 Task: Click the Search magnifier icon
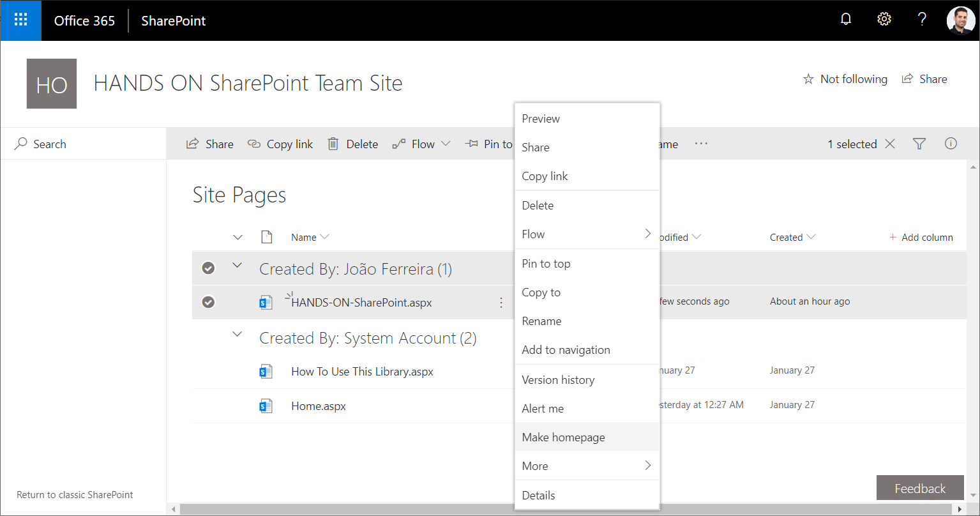pos(19,144)
